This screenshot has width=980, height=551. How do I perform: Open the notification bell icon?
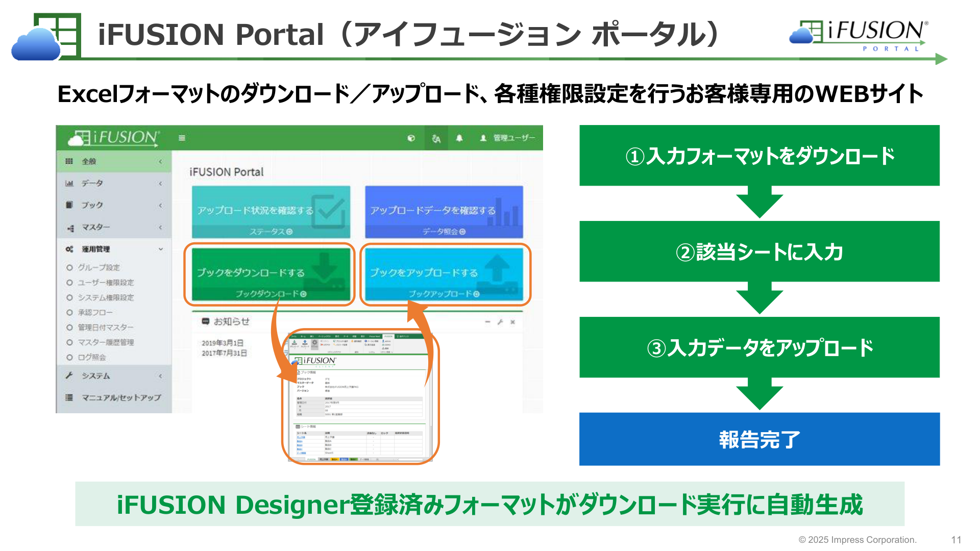[x=459, y=138]
